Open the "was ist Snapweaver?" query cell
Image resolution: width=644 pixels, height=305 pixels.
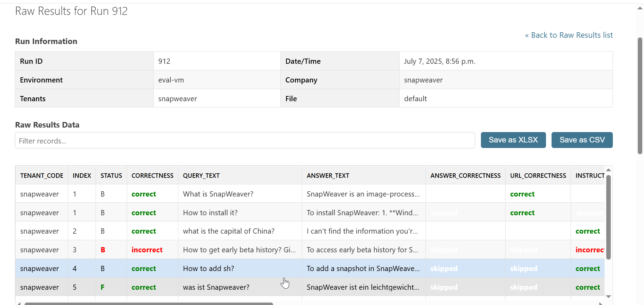[216, 287]
